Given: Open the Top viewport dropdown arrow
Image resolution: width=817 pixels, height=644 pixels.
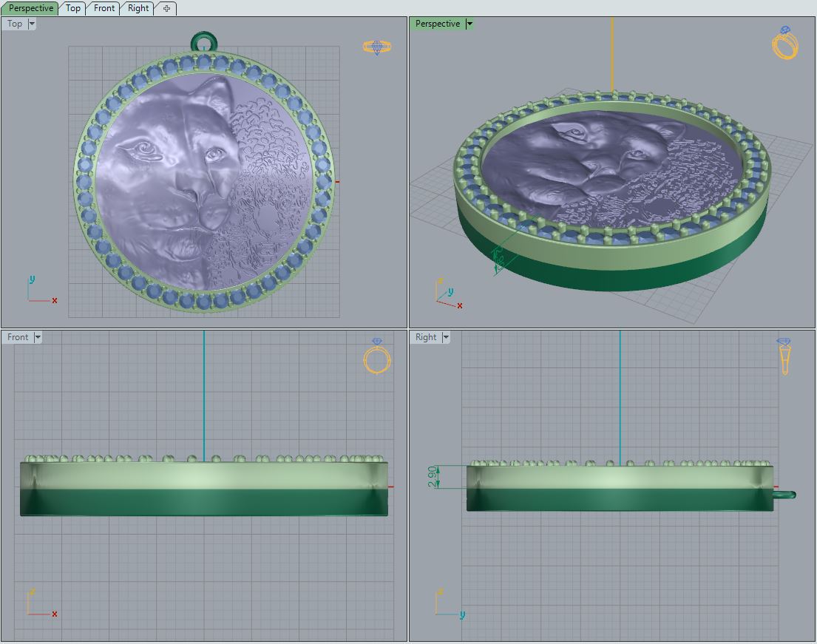Looking at the screenshot, I should (x=32, y=24).
